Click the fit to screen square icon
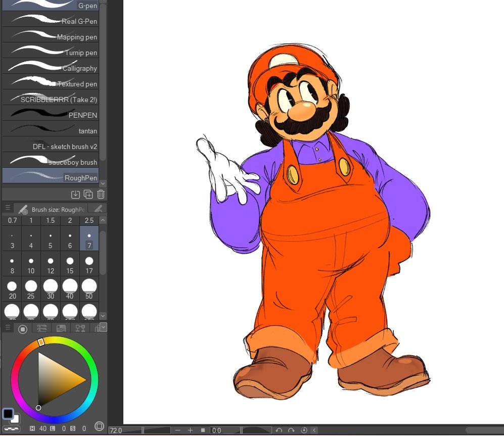Viewport: 504px width, 436px height. click(203, 430)
